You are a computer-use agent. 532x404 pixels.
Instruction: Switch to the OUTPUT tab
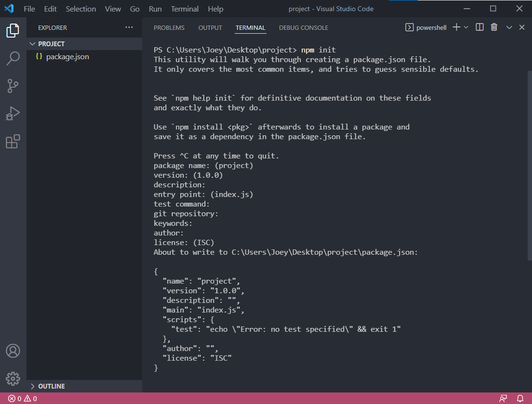click(x=210, y=28)
